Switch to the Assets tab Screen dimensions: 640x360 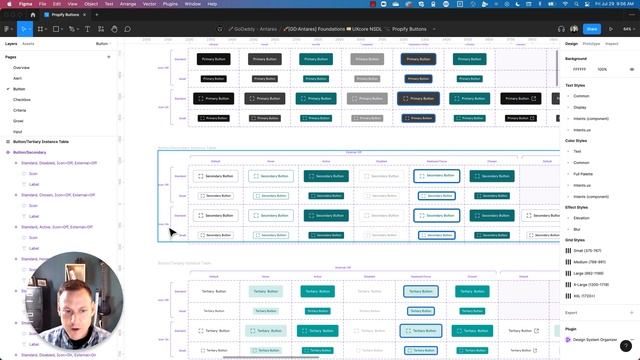tap(28, 44)
